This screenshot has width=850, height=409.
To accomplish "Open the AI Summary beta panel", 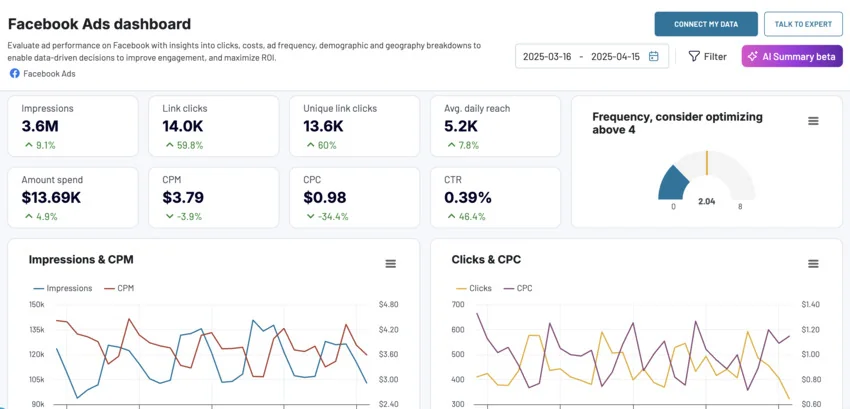I will pyautogui.click(x=792, y=56).
